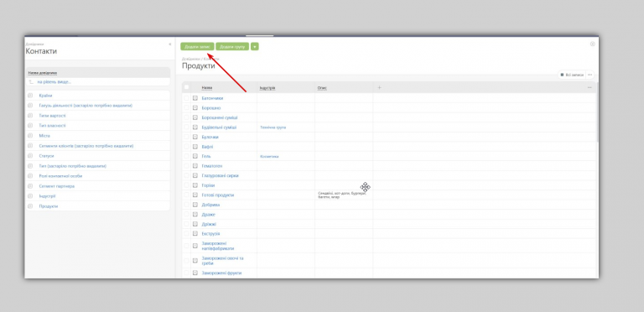Click the directory icon beside Статуси

[x=30, y=156]
